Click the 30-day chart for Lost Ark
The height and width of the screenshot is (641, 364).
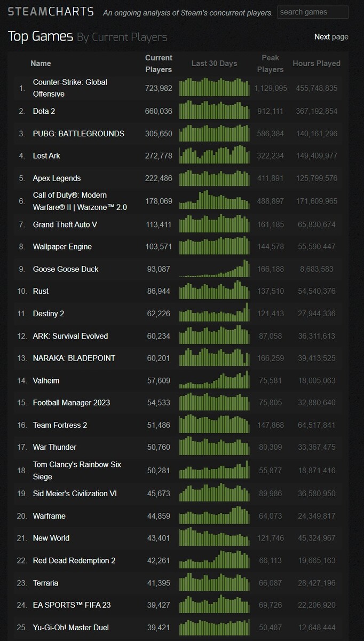click(x=215, y=154)
